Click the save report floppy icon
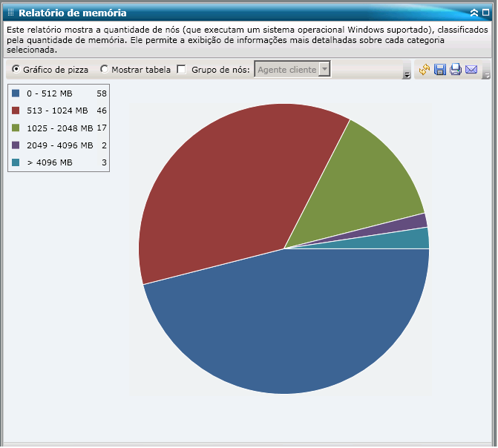The width and height of the screenshot is (498, 448). (440, 69)
